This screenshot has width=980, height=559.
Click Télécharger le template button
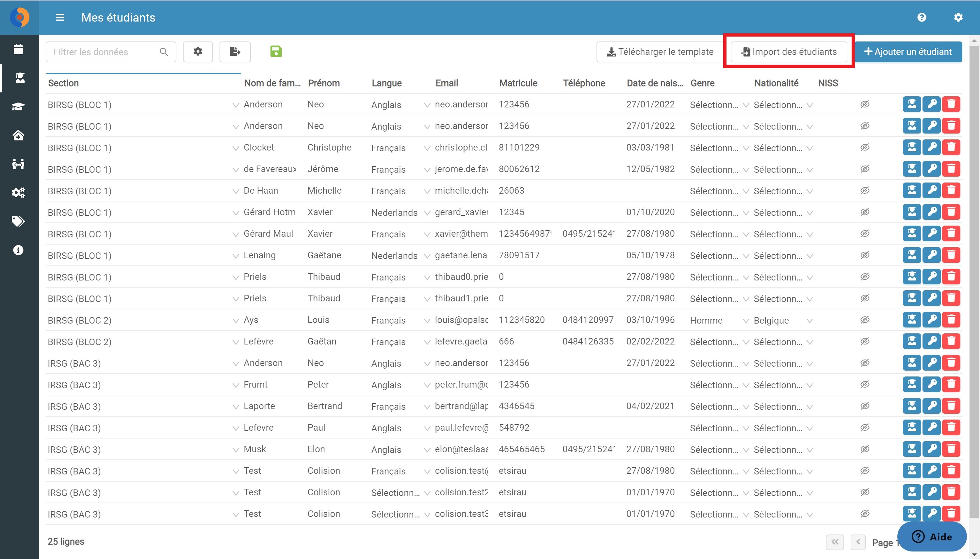point(660,52)
